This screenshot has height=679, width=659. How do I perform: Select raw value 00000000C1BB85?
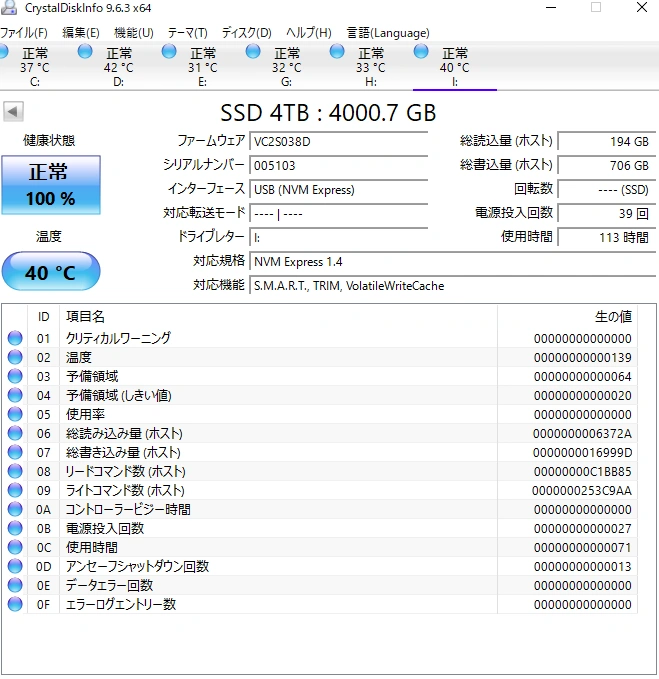(582, 472)
